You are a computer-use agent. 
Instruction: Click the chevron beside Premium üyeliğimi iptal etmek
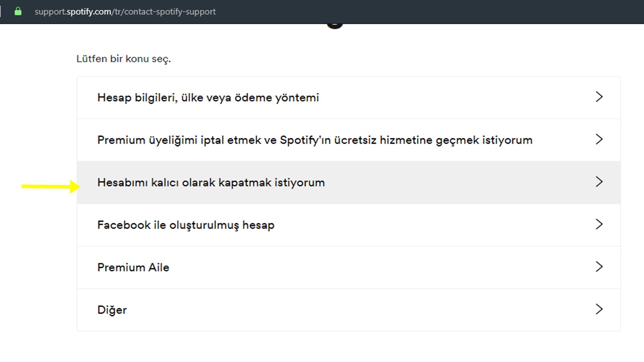[x=599, y=140]
